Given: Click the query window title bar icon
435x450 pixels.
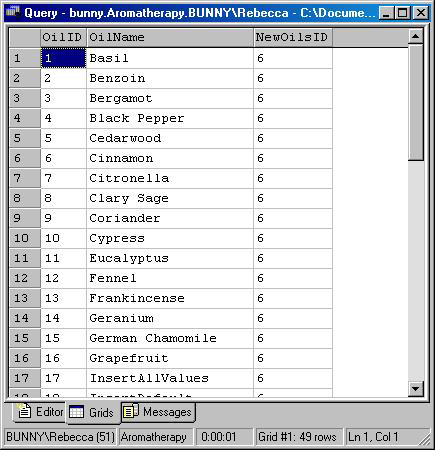Looking at the screenshot, I should pyautogui.click(x=13, y=12).
